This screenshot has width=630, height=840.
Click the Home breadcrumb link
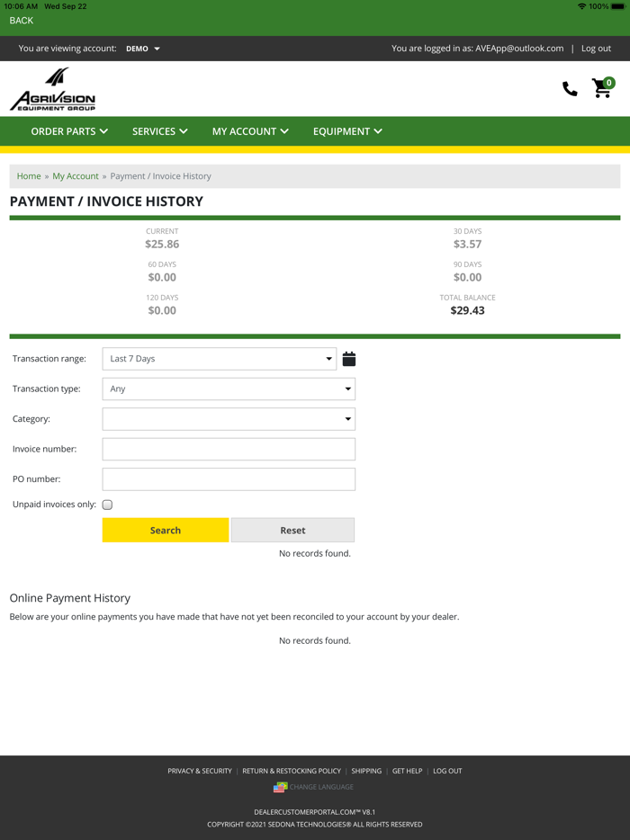(x=28, y=176)
